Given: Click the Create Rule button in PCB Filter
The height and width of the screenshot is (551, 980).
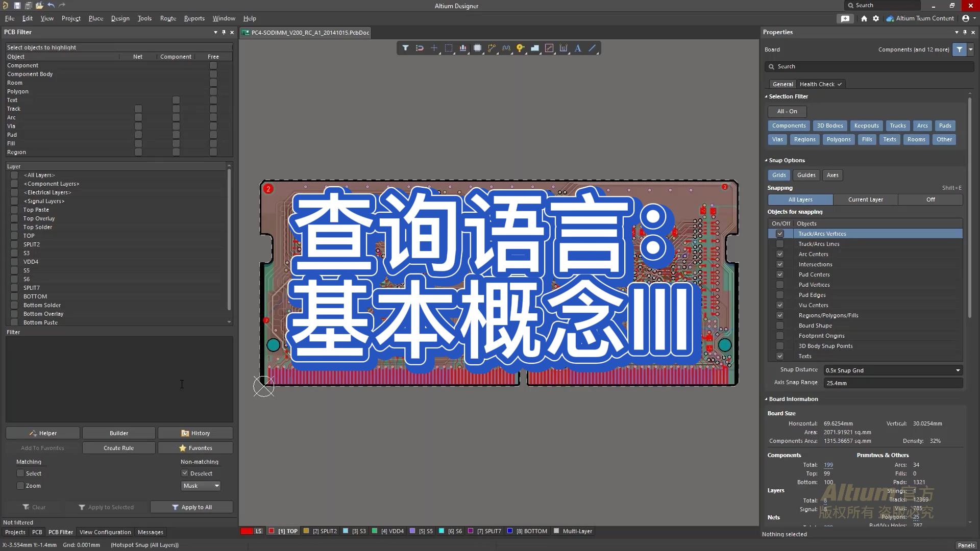Looking at the screenshot, I should [x=118, y=447].
